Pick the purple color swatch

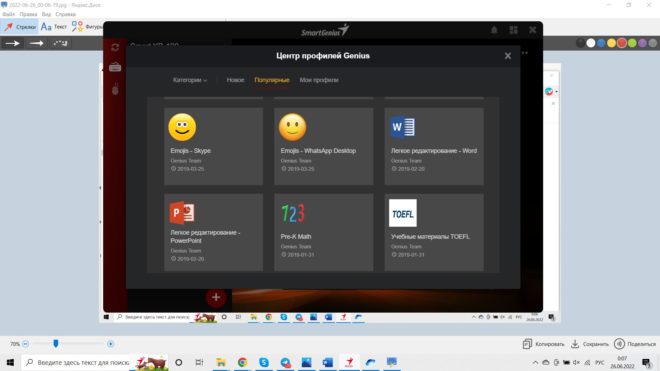click(x=642, y=43)
